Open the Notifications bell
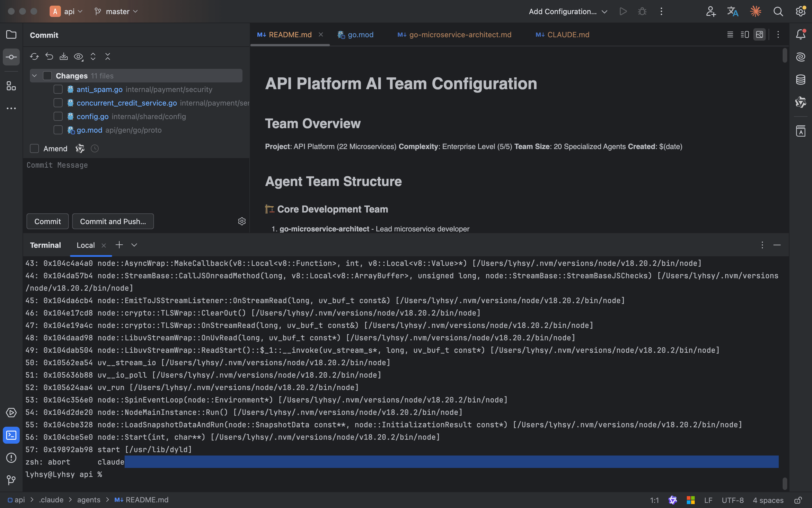The width and height of the screenshot is (812, 508). [801, 34]
